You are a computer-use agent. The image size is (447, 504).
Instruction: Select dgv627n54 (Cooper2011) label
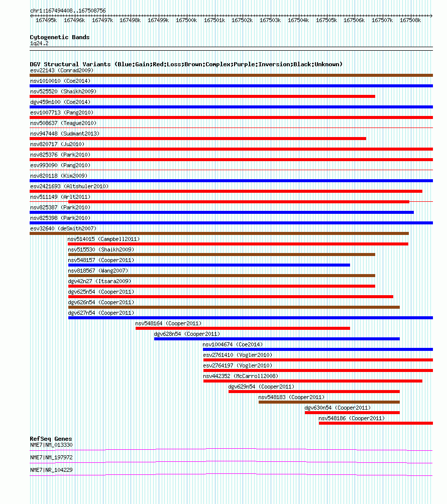pyautogui.click(x=101, y=313)
